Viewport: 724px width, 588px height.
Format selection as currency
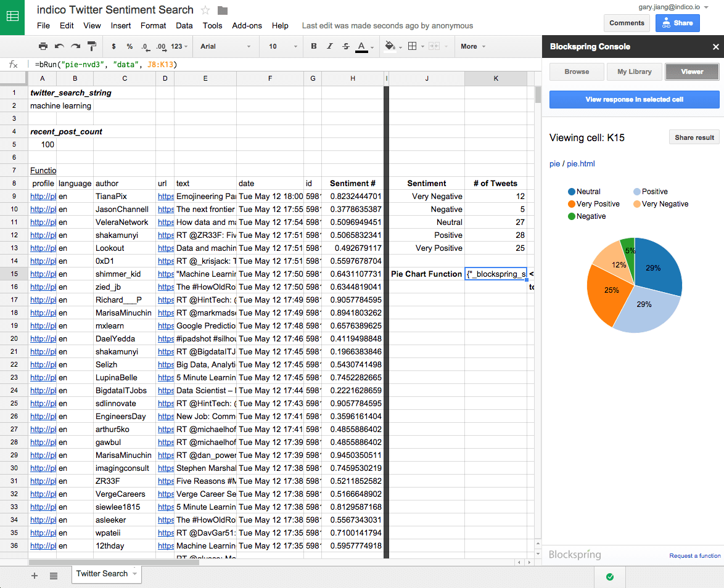(115, 46)
